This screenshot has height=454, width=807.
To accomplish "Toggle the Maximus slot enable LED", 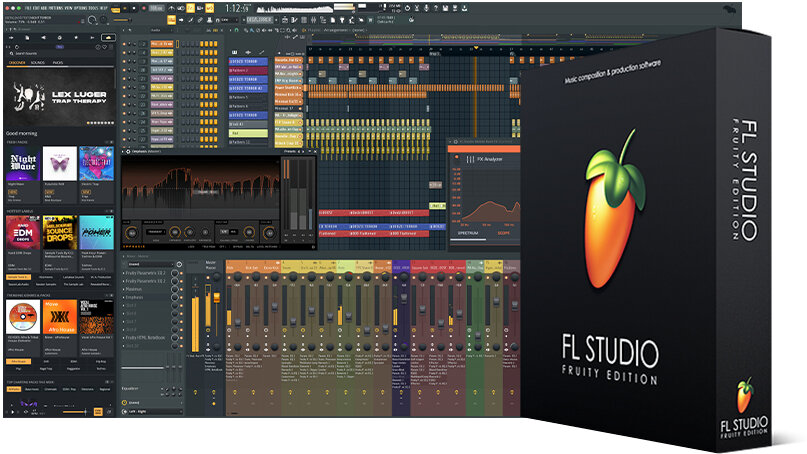I will pyautogui.click(x=181, y=289).
